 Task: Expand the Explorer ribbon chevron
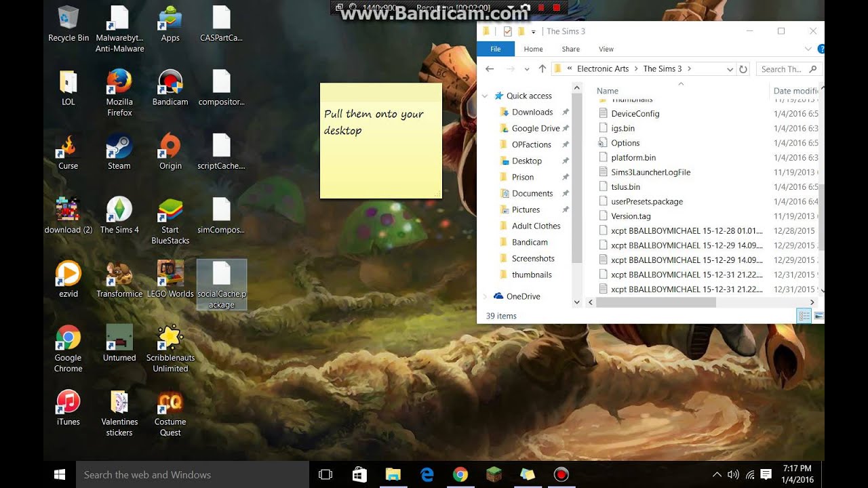(808, 49)
